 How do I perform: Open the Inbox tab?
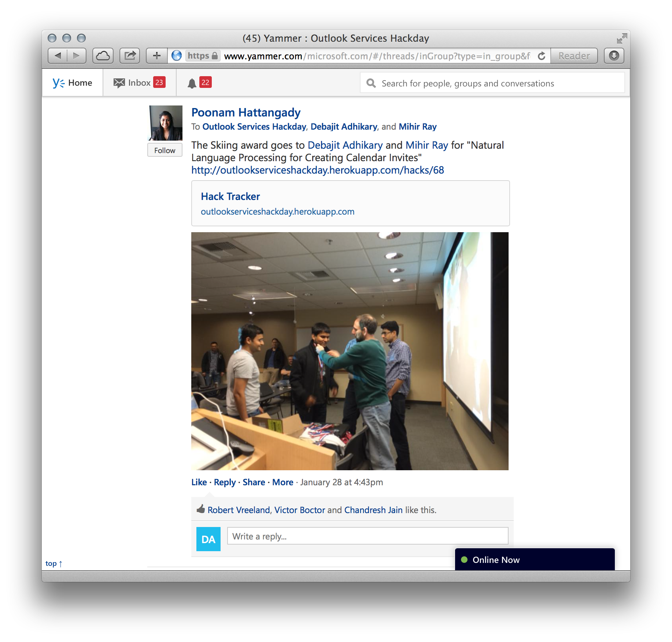[x=140, y=83]
